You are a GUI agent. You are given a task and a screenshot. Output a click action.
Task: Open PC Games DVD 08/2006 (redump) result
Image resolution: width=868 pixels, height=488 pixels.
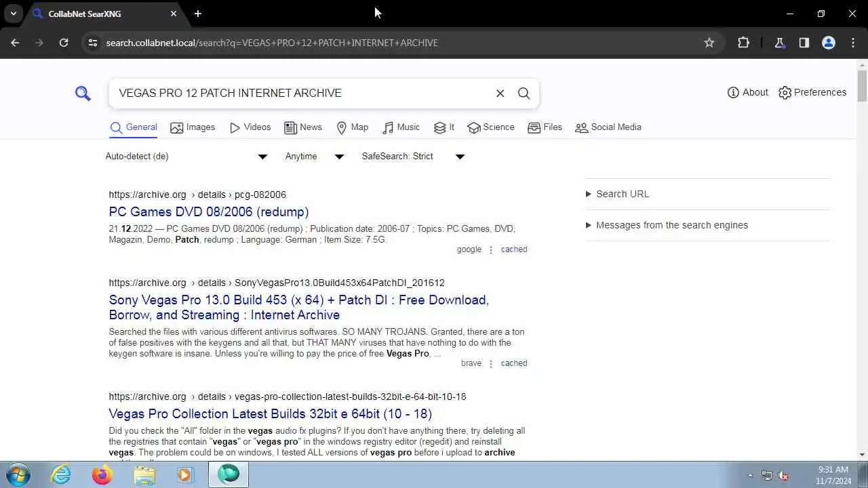(x=209, y=212)
